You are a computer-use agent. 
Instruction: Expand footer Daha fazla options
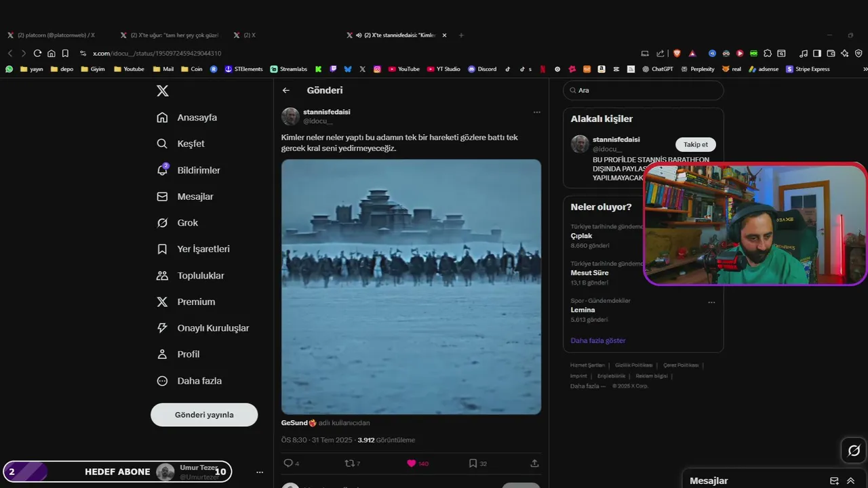[x=587, y=386]
